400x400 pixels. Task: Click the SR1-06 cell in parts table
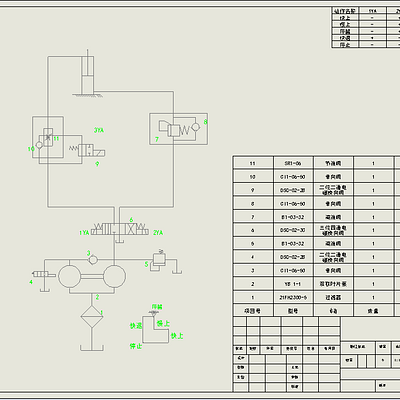[x=293, y=163]
